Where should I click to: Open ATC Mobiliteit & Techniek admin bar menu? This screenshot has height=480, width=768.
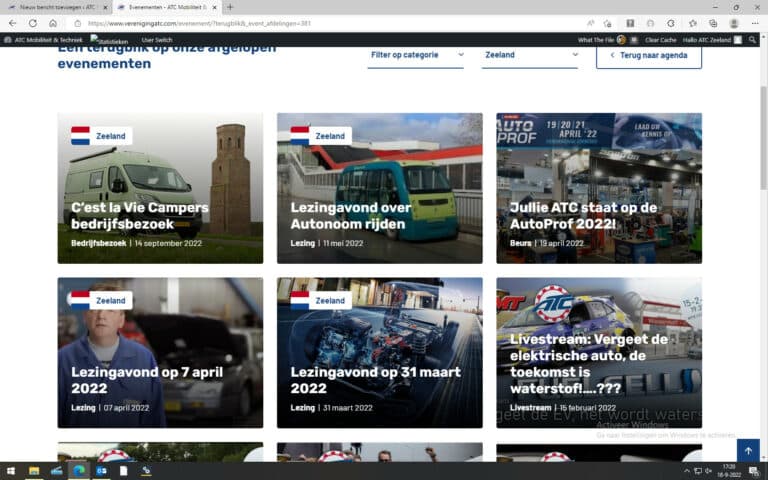click(43, 40)
